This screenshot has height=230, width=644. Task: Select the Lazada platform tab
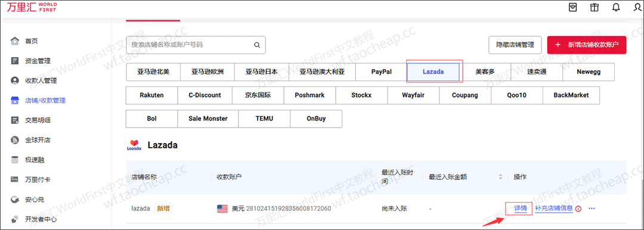[434, 72]
